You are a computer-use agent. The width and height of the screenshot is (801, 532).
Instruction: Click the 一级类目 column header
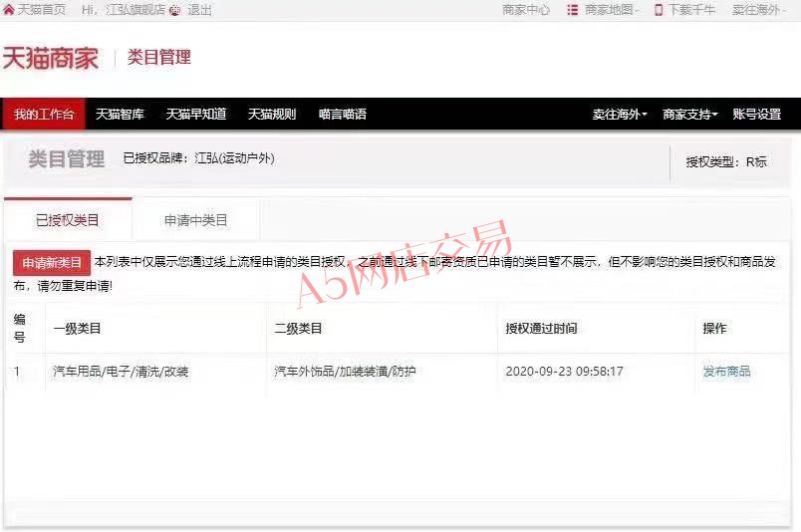tap(77, 328)
